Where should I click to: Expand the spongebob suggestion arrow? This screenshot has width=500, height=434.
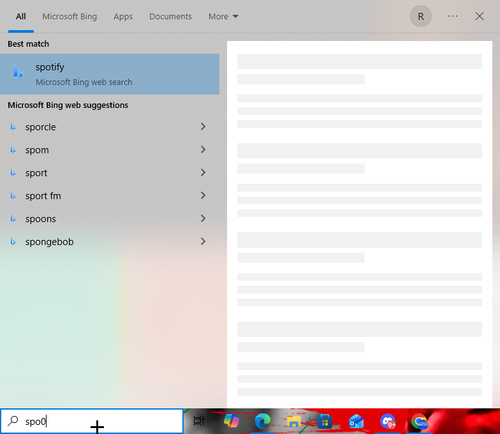(x=203, y=241)
